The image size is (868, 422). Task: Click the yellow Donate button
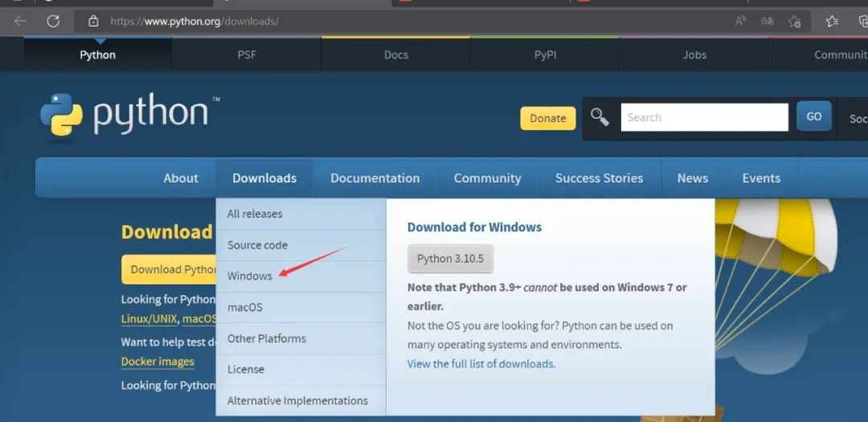click(x=547, y=118)
